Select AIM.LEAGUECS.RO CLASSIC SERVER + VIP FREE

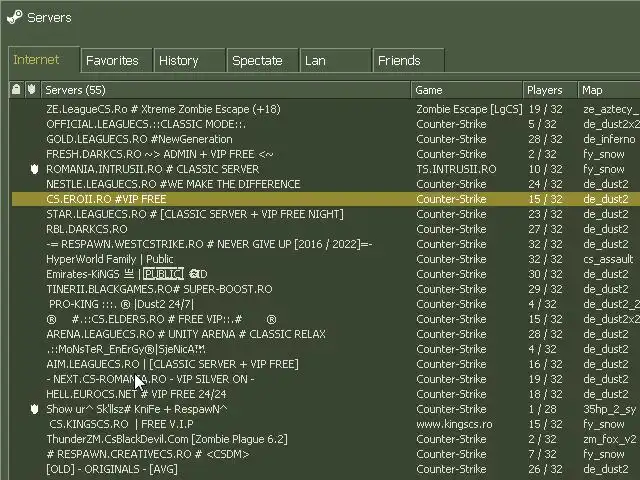coord(326,364)
